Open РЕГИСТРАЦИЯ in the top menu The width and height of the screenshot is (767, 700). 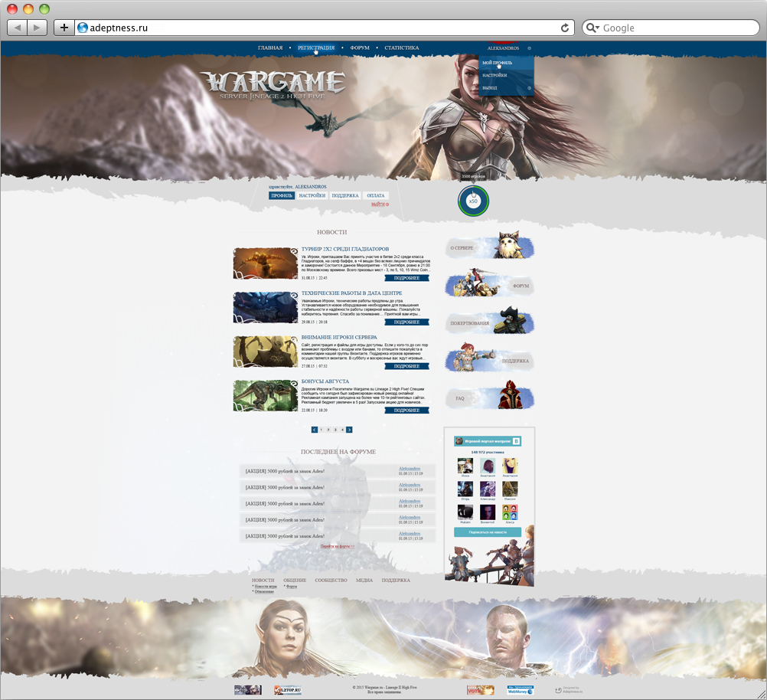click(x=316, y=47)
